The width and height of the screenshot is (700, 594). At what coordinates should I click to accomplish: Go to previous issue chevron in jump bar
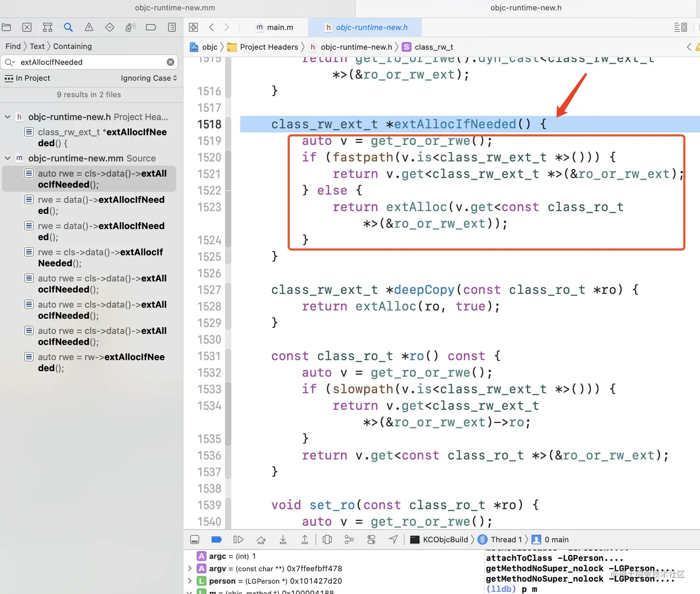pyautogui.click(x=689, y=47)
